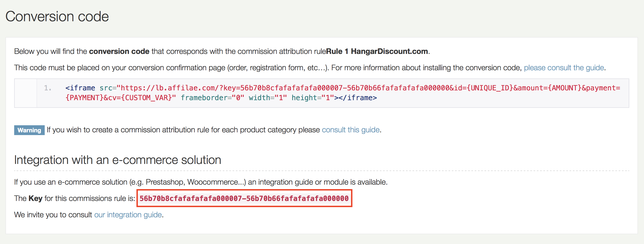Click the "Integration with an e-commerce solution" heading
This screenshot has height=244, width=644.
click(x=118, y=160)
